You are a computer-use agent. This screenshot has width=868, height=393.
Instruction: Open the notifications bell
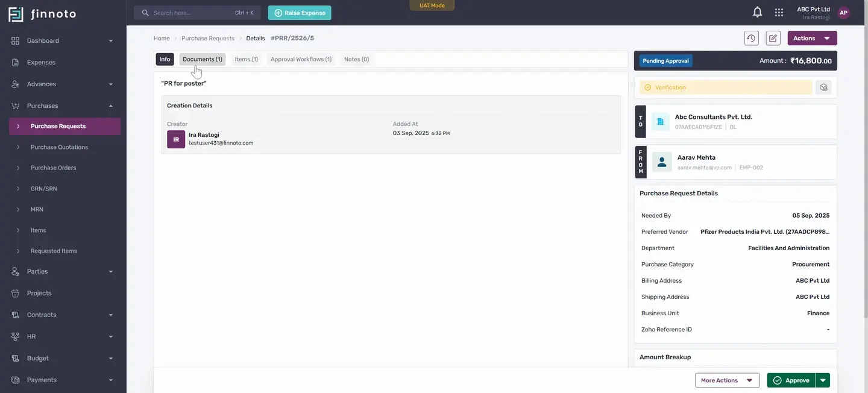758,12
